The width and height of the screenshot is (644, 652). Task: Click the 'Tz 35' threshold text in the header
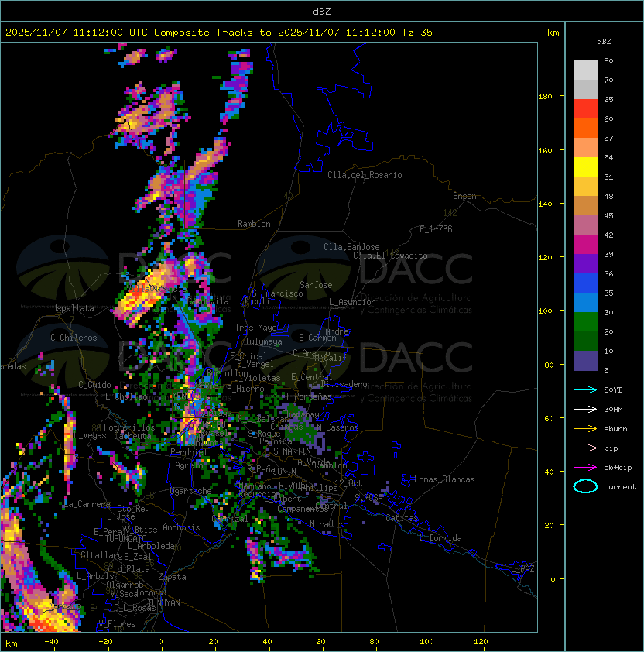tap(417, 33)
